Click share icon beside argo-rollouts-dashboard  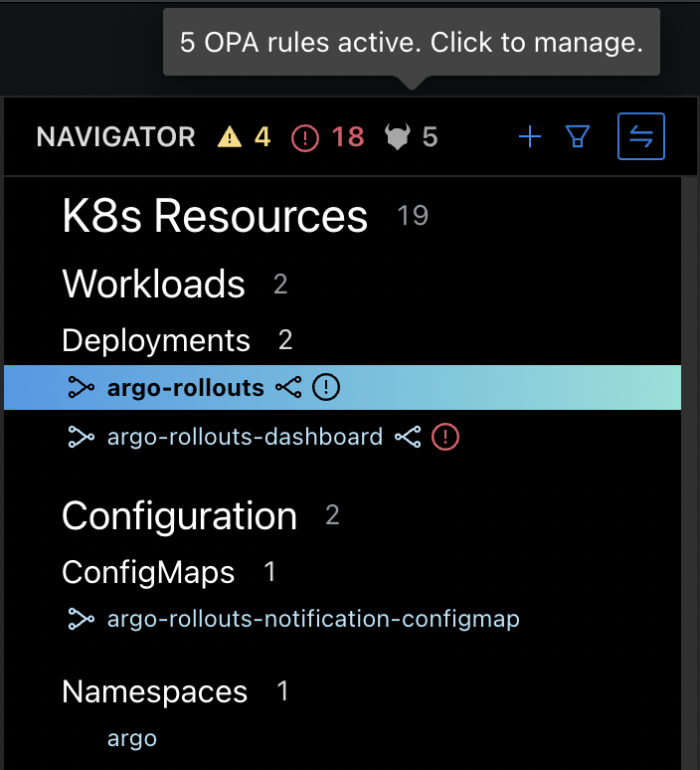[408, 437]
